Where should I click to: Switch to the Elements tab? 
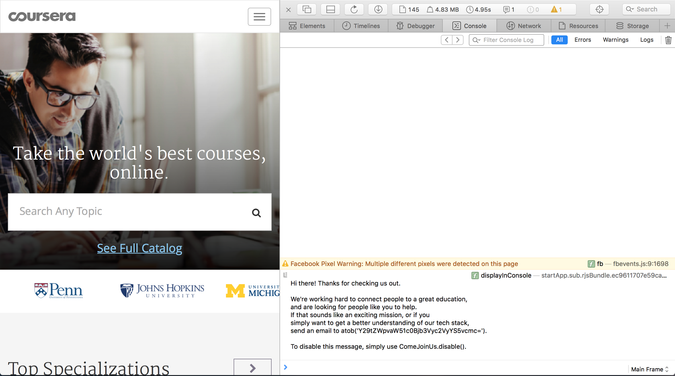[307, 26]
